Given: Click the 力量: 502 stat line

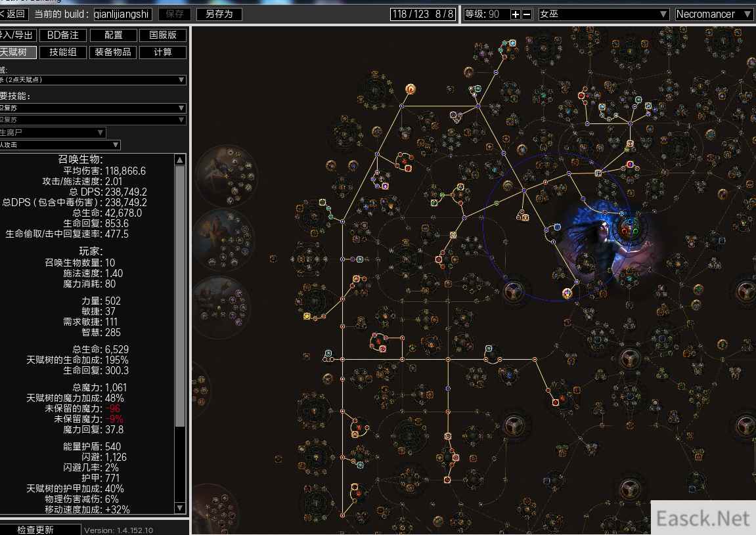Looking at the screenshot, I should (101, 301).
